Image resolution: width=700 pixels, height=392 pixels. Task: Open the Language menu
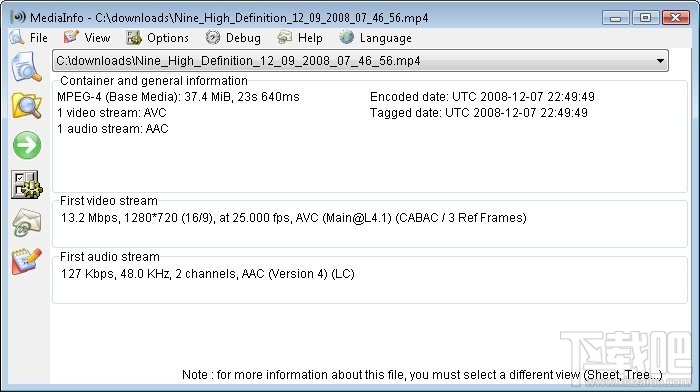pos(386,38)
